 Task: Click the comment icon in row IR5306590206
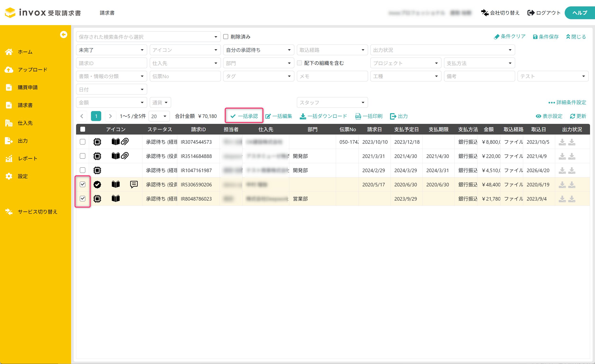134,184
